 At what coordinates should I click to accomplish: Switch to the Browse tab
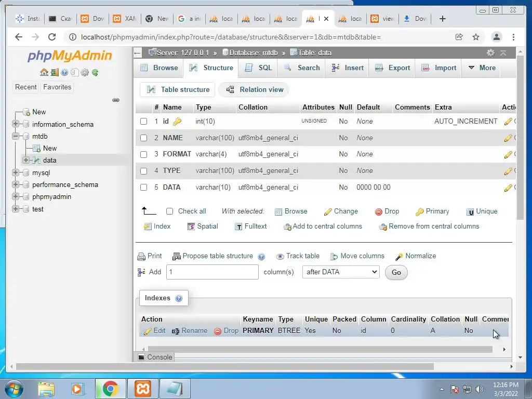tap(159, 68)
